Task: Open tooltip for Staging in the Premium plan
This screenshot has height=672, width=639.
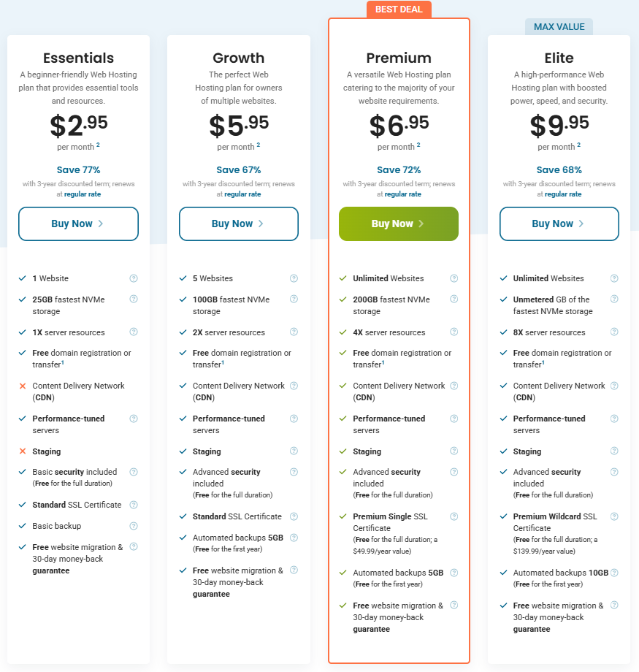Action: tap(454, 451)
